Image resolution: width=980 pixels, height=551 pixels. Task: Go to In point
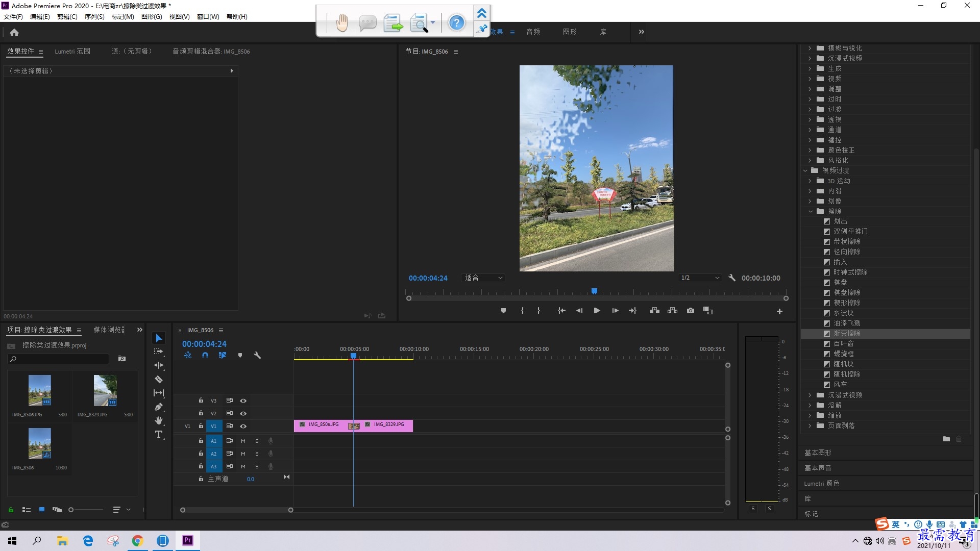pyautogui.click(x=561, y=311)
